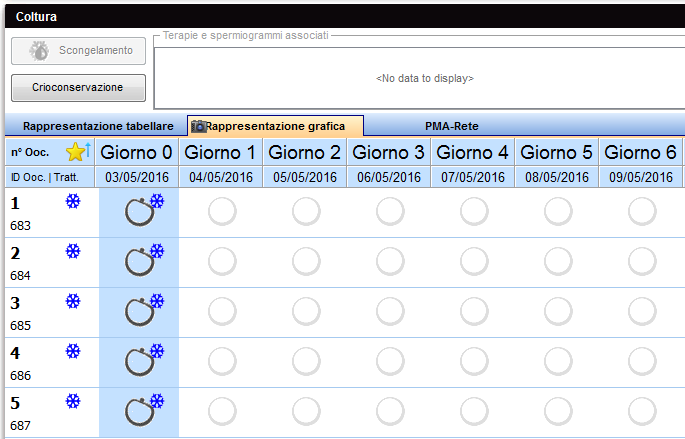Viewport: 685px width, 439px height.
Task: Open the PMA-Rete tab
Action: point(452,126)
